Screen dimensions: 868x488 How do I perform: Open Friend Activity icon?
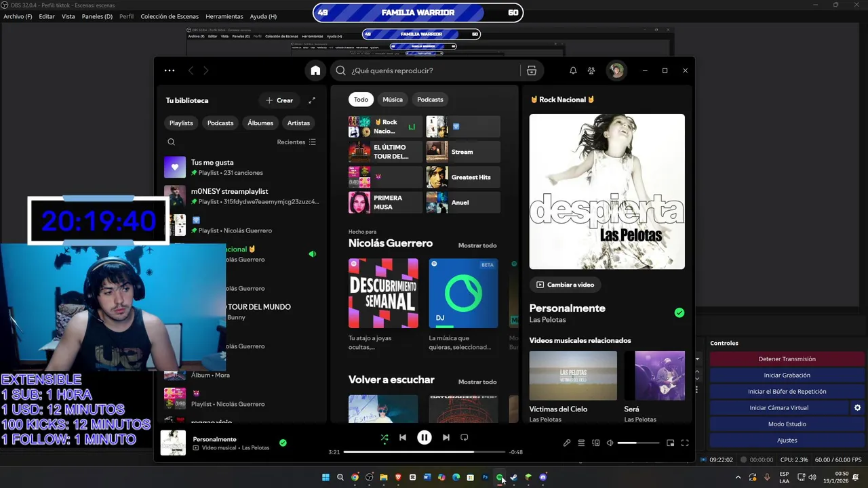point(591,70)
